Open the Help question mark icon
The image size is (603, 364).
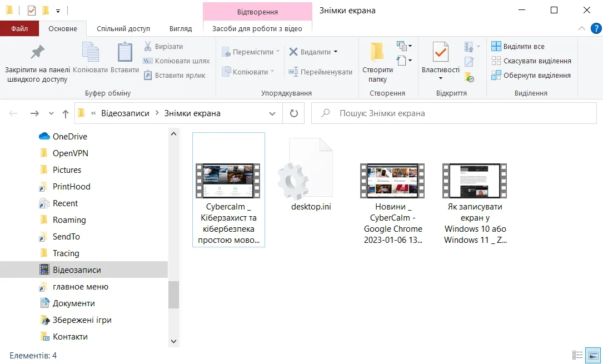(596, 28)
